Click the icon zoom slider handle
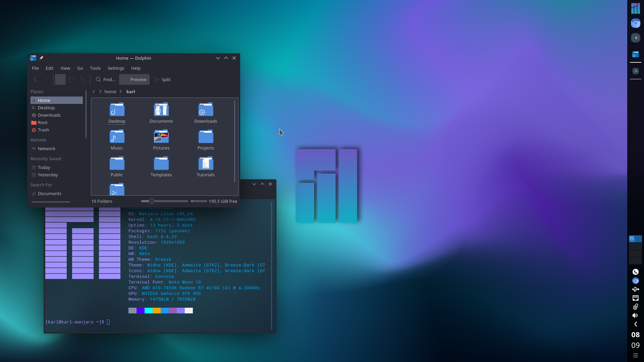Screen dimensions: 644x362 click(152, 201)
